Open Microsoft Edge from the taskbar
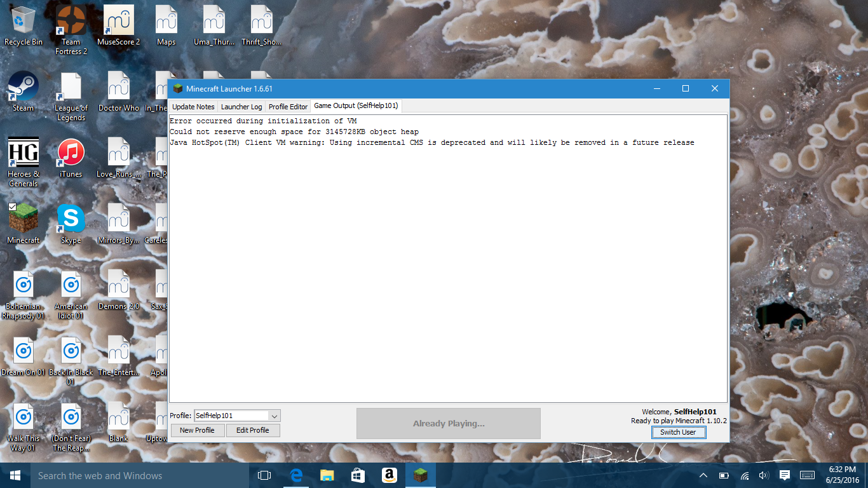 (295, 475)
